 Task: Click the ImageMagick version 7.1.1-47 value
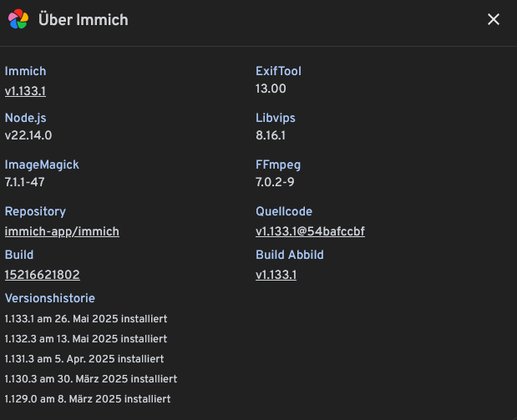(25, 182)
